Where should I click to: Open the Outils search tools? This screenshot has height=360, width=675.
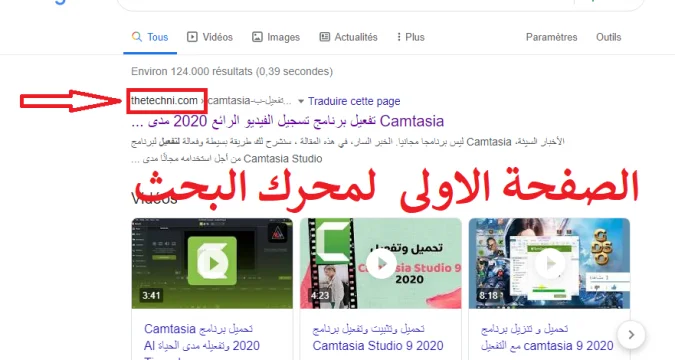pos(608,37)
